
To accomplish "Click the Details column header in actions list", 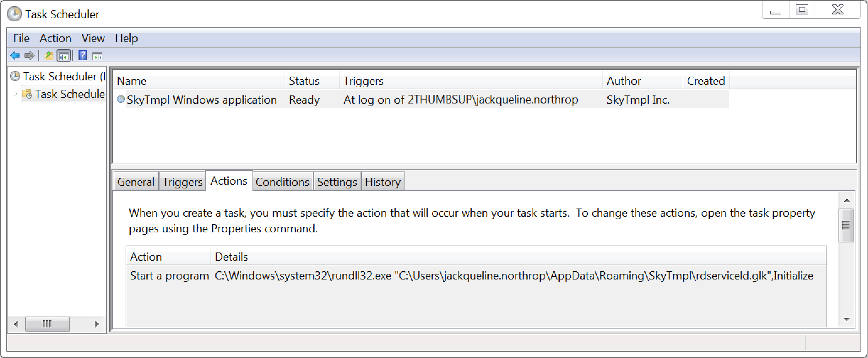I will click(518, 257).
